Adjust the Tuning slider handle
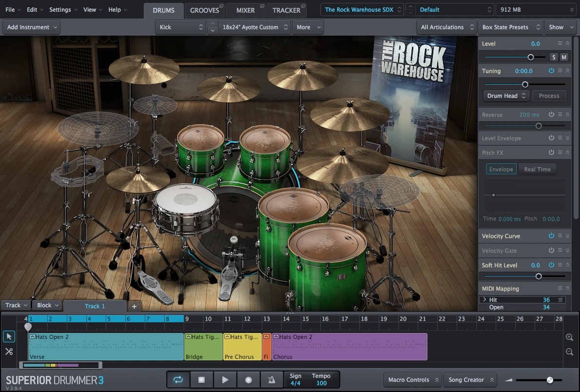This screenshot has width=580, height=392. (x=525, y=85)
